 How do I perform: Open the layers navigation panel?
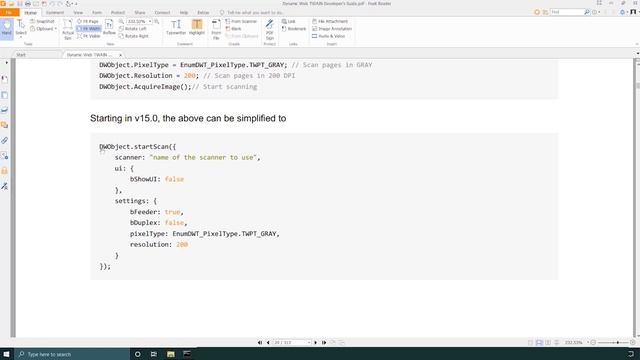(x=4, y=110)
